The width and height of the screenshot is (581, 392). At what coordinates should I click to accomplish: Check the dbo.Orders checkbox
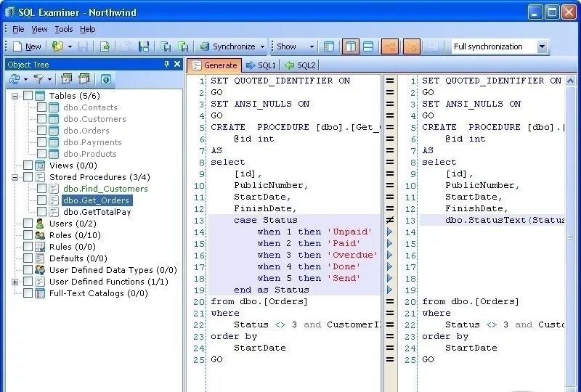click(x=41, y=131)
